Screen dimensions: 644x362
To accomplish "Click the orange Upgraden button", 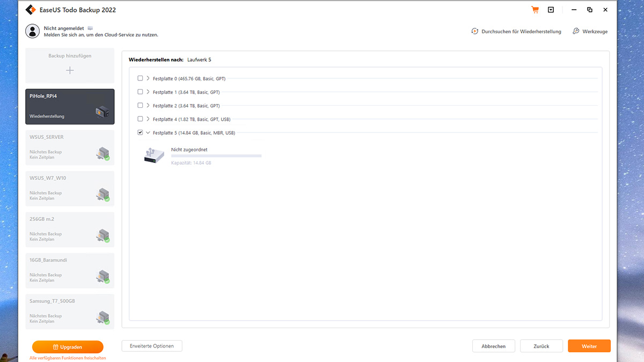I will pyautogui.click(x=68, y=347).
